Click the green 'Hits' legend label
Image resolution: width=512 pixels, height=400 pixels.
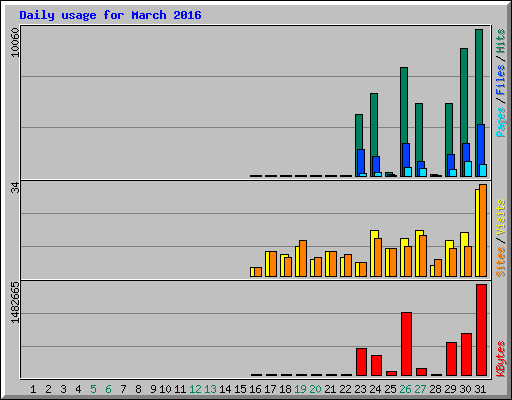501,41
